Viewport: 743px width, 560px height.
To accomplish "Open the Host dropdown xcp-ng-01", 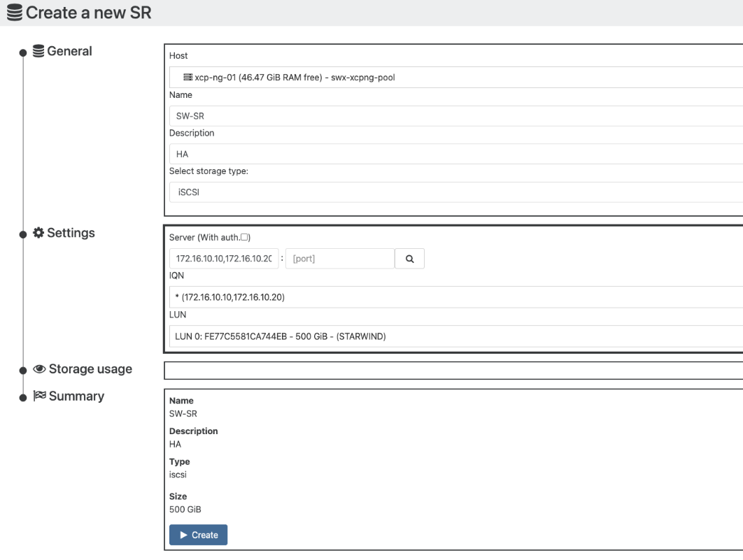I will click(x=456, y=77).
